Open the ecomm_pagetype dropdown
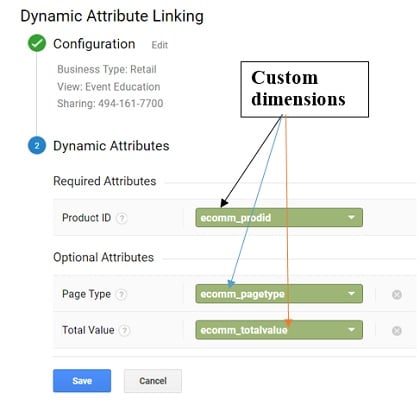 (x=279, y=294)
